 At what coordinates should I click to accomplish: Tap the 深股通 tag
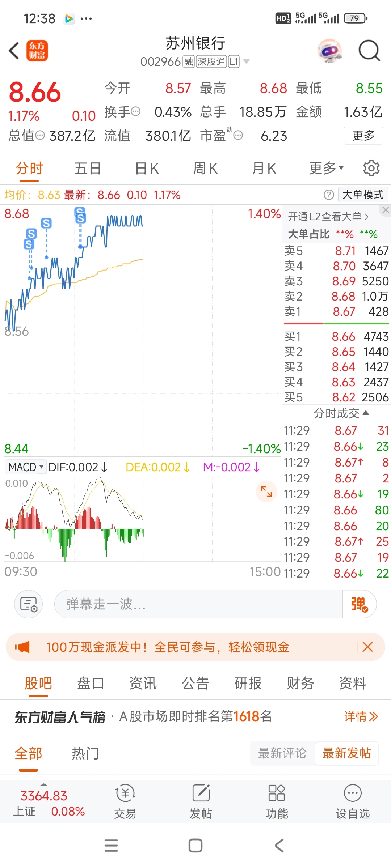click(211, 62)
